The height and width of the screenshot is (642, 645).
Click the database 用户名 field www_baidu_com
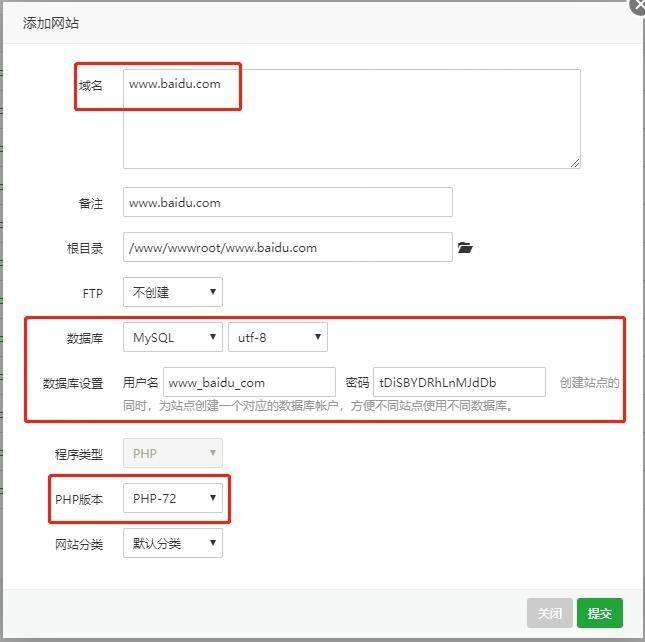(x=249, y=382)
